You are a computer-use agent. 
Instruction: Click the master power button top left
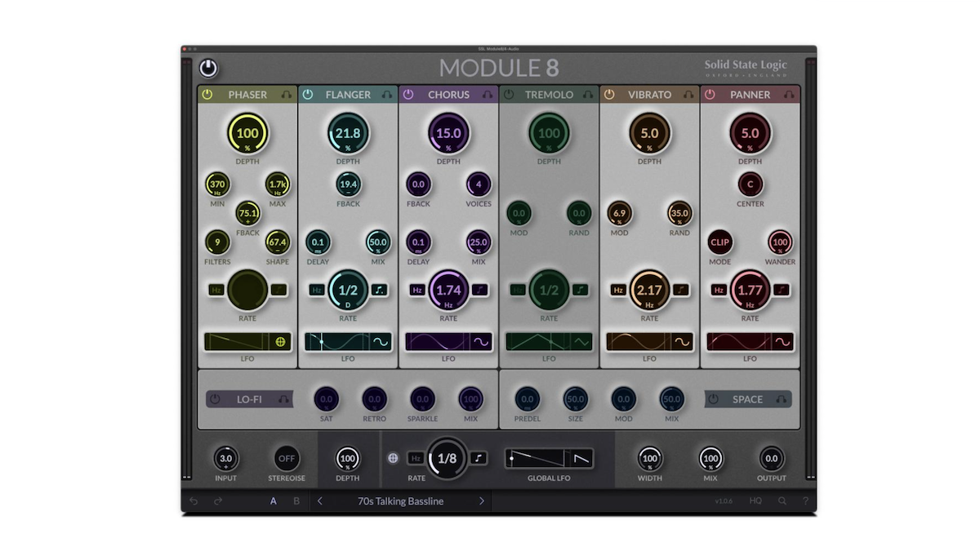click(x=208, y=69)
